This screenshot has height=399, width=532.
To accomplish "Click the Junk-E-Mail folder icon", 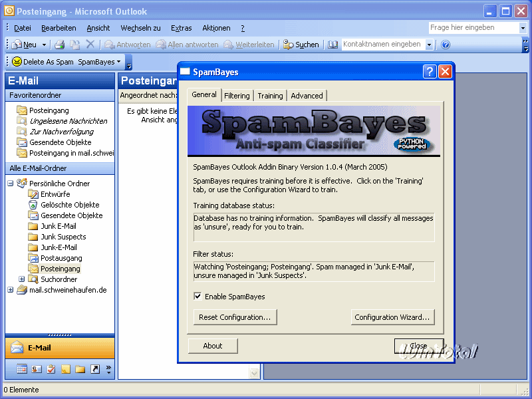I will (33, 247).
